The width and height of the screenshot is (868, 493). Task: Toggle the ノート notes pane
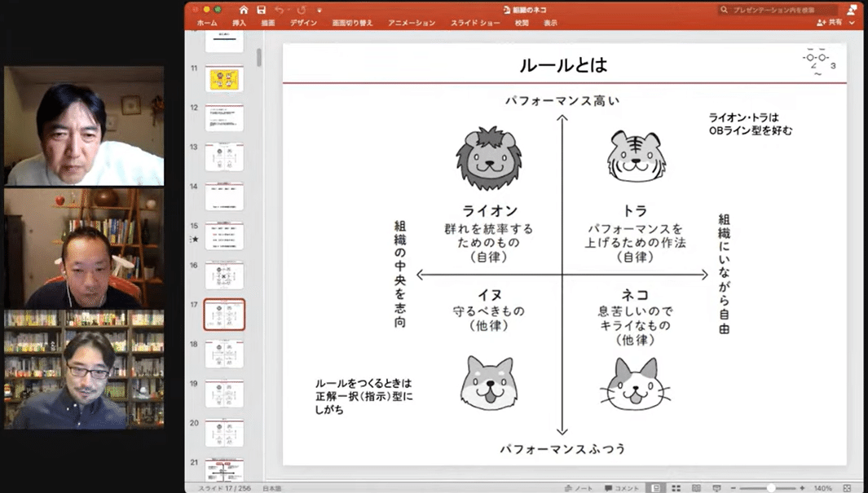[x=579, y=488]
